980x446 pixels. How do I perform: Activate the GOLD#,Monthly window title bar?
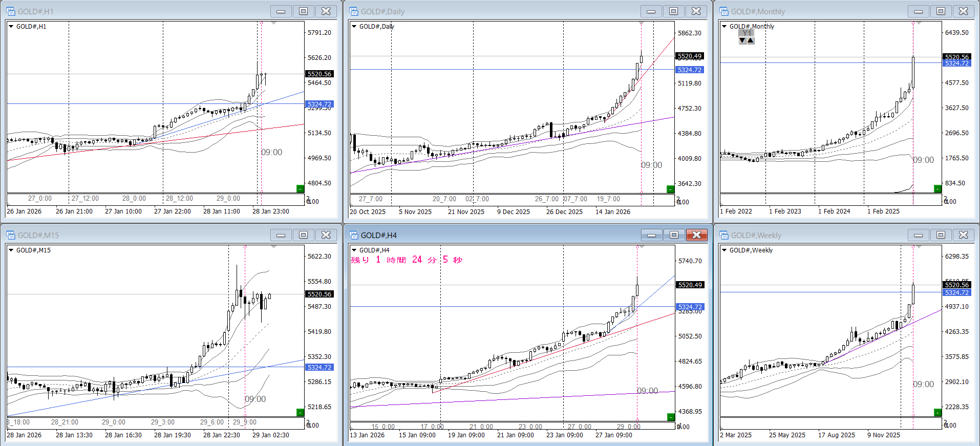point(819,11)
